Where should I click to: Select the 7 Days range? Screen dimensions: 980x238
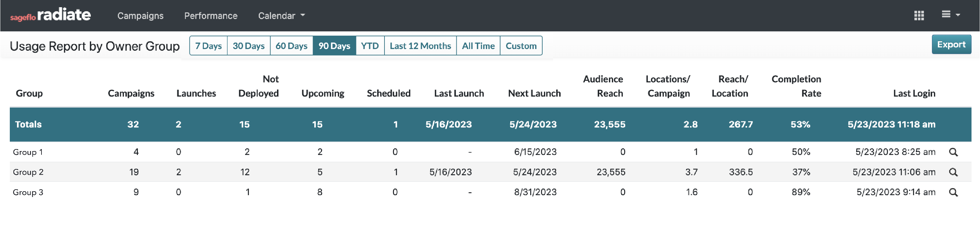[x=208, y=46]
